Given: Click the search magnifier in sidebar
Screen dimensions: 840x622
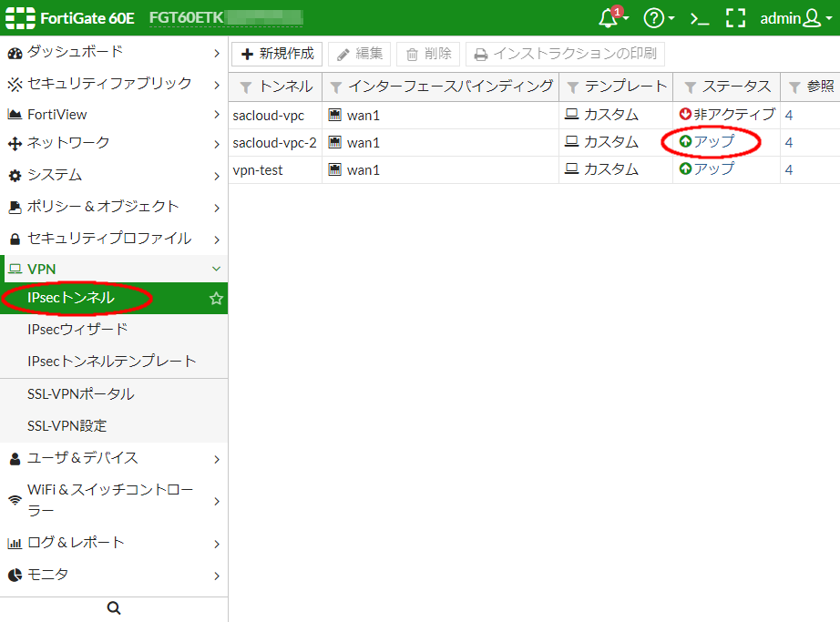Looking at the screenshot, I should [114, 608].
